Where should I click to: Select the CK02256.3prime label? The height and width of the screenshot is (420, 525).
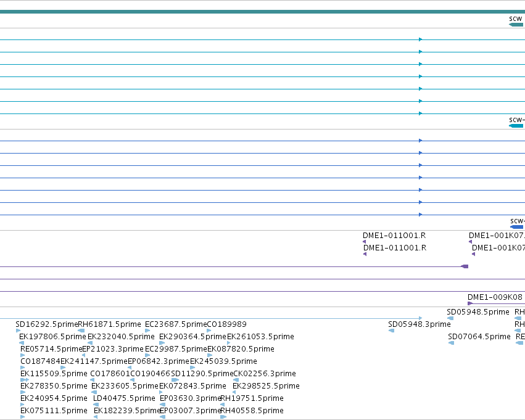pyautogui.click(x=265, y=374)
